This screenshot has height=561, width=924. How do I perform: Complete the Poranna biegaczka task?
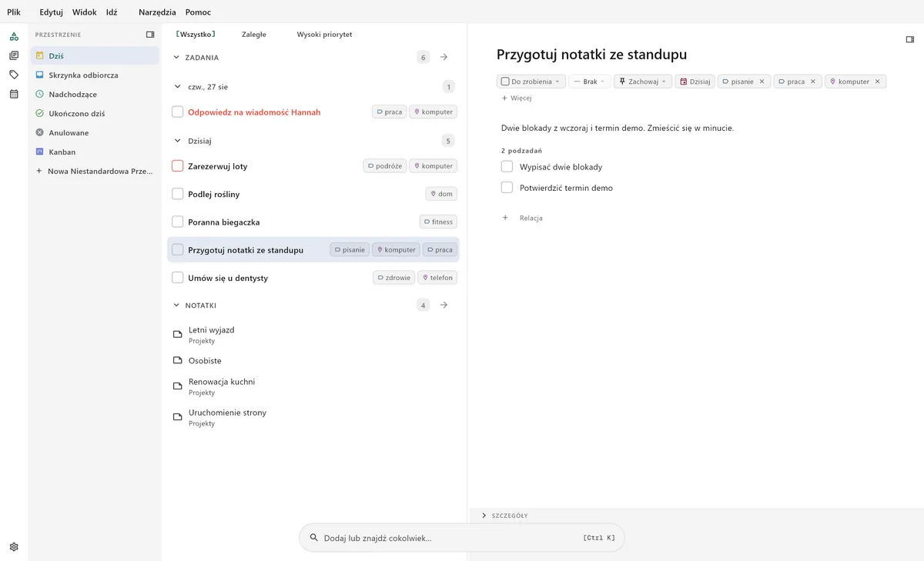[178, 222]
